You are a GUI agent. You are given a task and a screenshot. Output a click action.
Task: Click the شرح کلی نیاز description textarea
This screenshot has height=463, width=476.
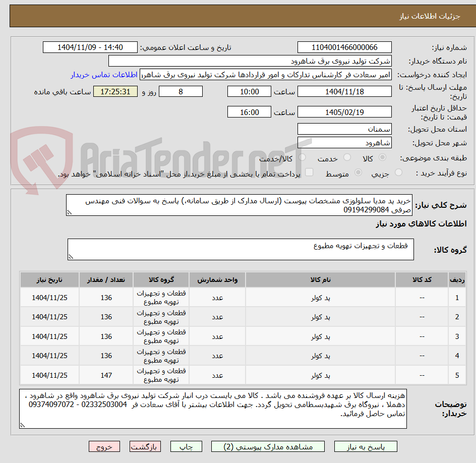pyautogui.click(x=239, y=205)
